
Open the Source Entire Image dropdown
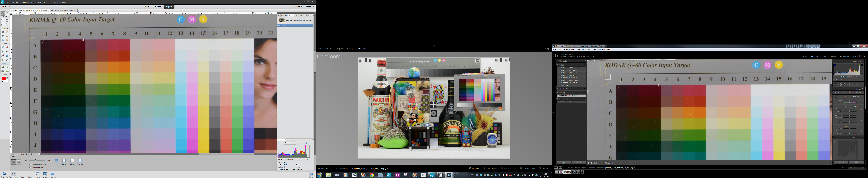tap(297, 159)
